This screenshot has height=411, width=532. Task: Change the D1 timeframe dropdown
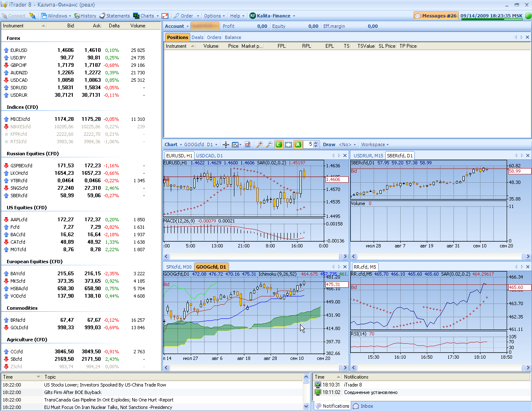click(x=212, y=144)
